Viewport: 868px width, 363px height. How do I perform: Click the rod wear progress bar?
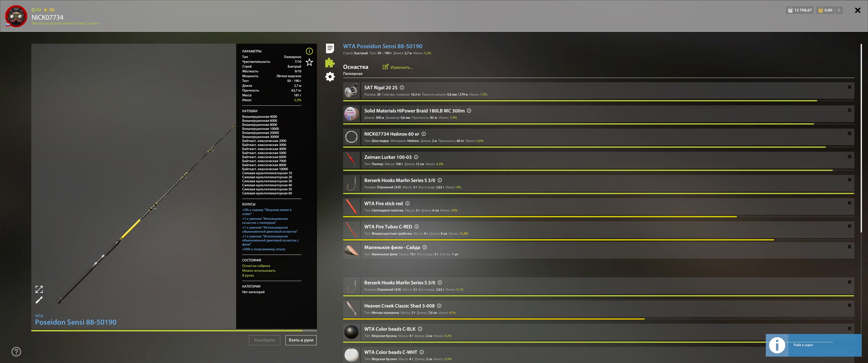[x=174, y=330]
